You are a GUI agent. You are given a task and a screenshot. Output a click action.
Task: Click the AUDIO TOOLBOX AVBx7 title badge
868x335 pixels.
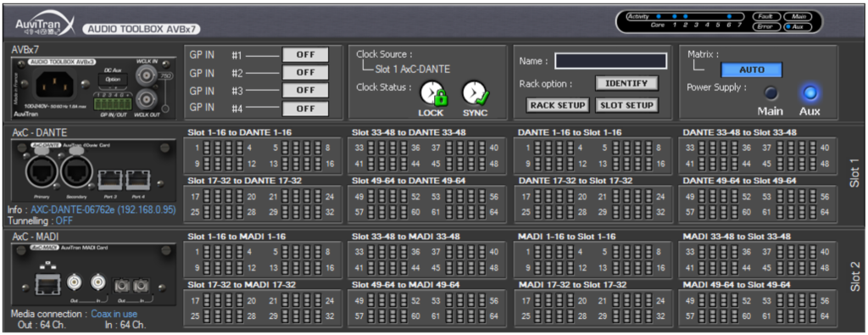pyautogui.click(x=142, y=29)
